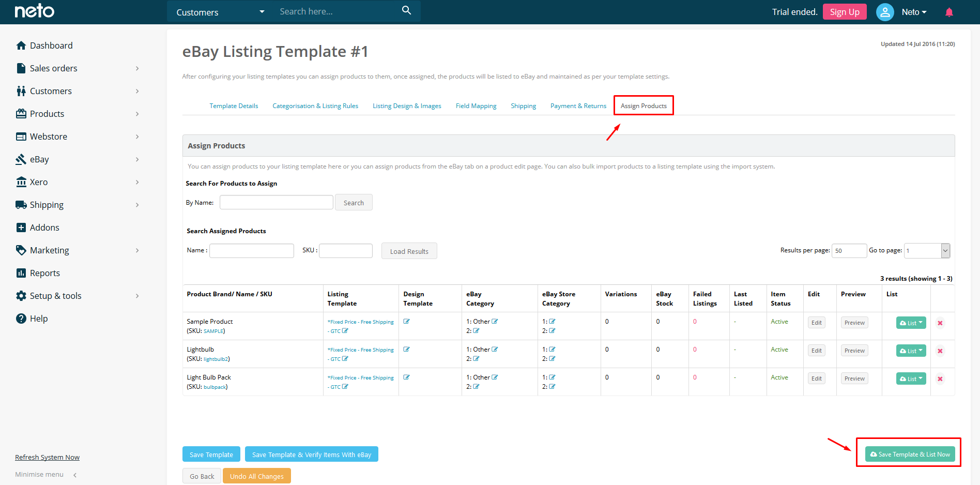Open the Shipping tab
The height and width of the screenshot is (485, 980).
click(523, 106)
